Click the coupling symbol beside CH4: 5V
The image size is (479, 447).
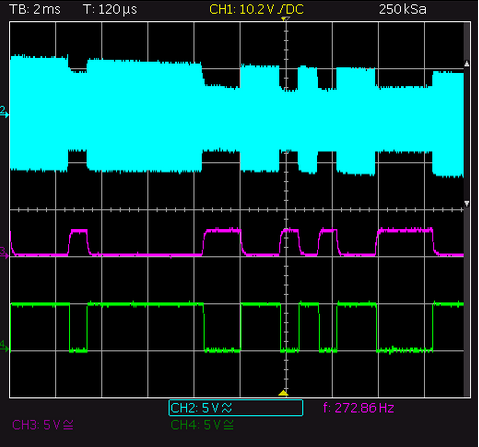tap(228, 425)
